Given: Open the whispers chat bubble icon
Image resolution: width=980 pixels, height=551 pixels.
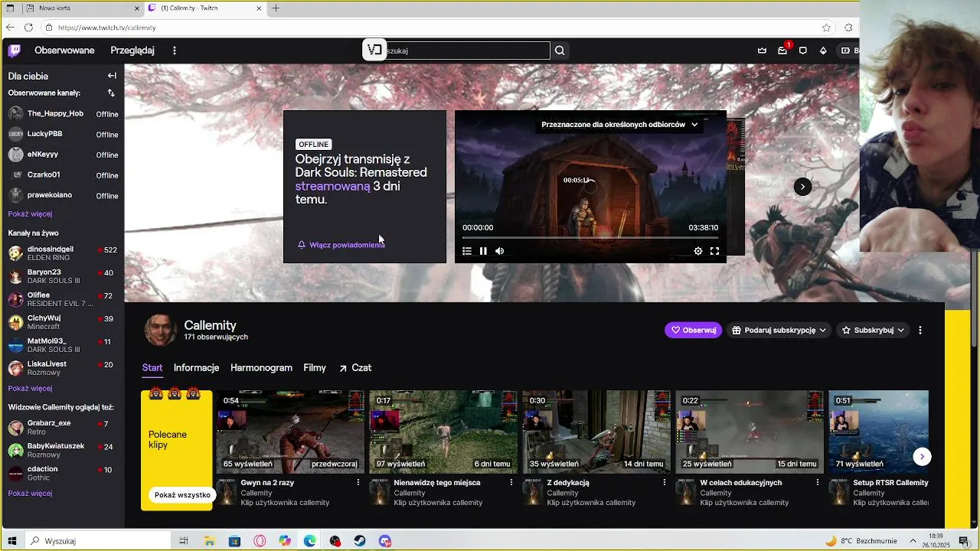Looking at the screenshot, I should (802, 51).
